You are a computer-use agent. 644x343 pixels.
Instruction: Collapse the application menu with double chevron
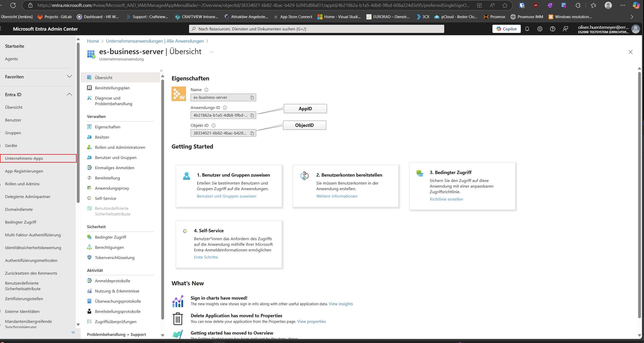pos(161,71)
